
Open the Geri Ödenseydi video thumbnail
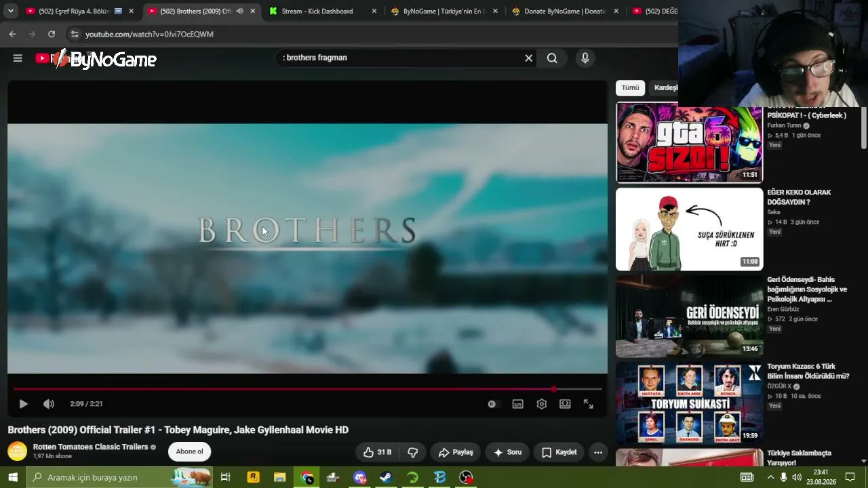pos(689,317)
